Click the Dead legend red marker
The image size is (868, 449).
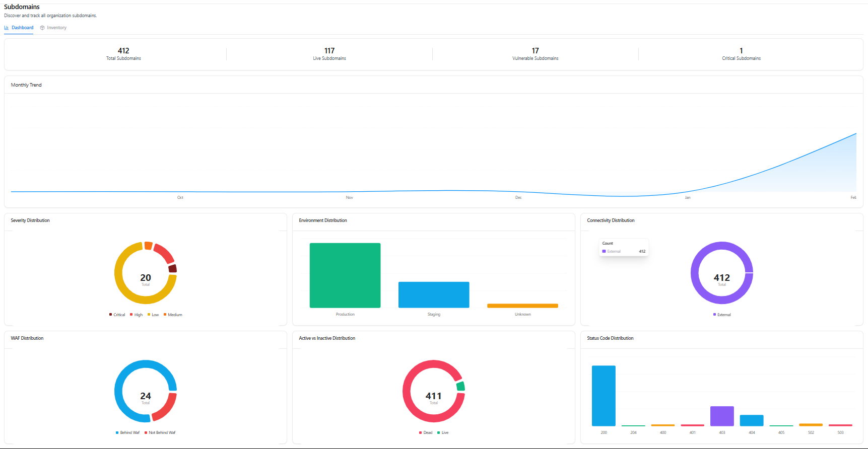pyautogui.click(x=420, y=432)
